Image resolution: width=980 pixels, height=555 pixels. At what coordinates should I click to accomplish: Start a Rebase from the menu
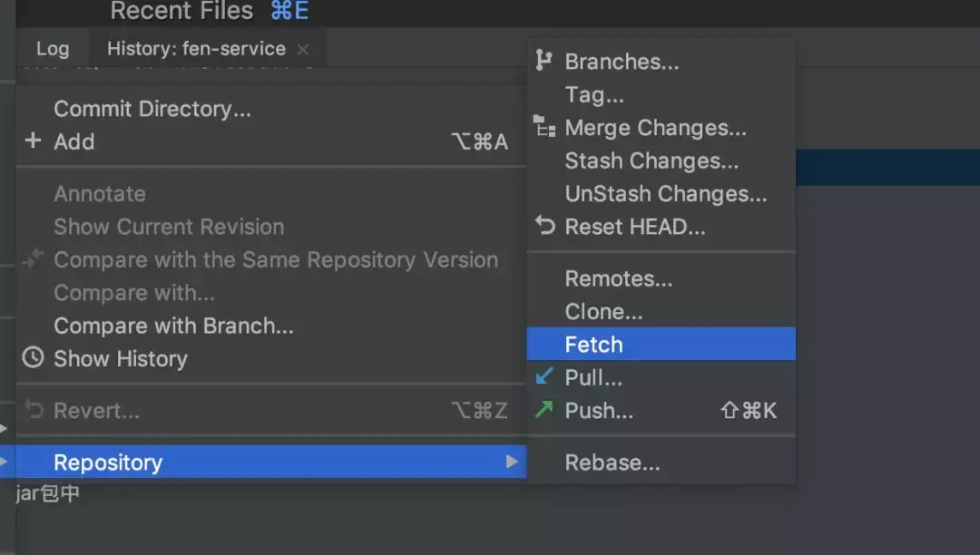pyautogui.click(x=612, y=462)
